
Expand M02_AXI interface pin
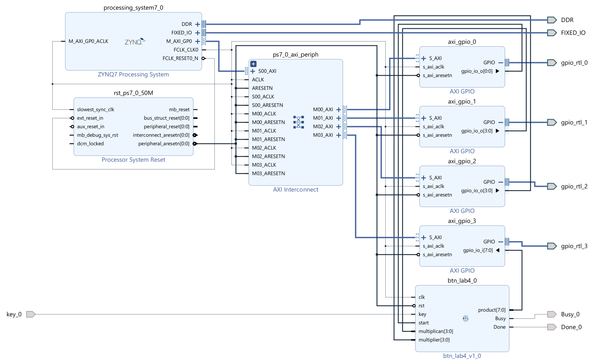338,127
